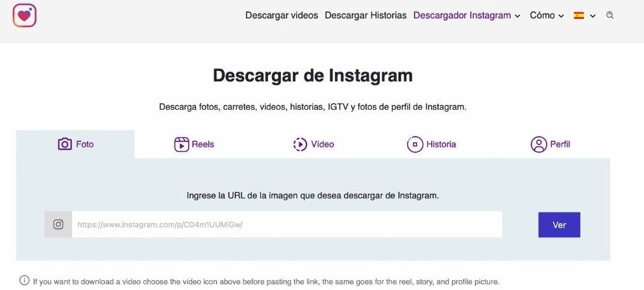The height and width of the screenshot is (290, 644).
Task: Click the dashed play Video icon
Action: coord(300,144)
